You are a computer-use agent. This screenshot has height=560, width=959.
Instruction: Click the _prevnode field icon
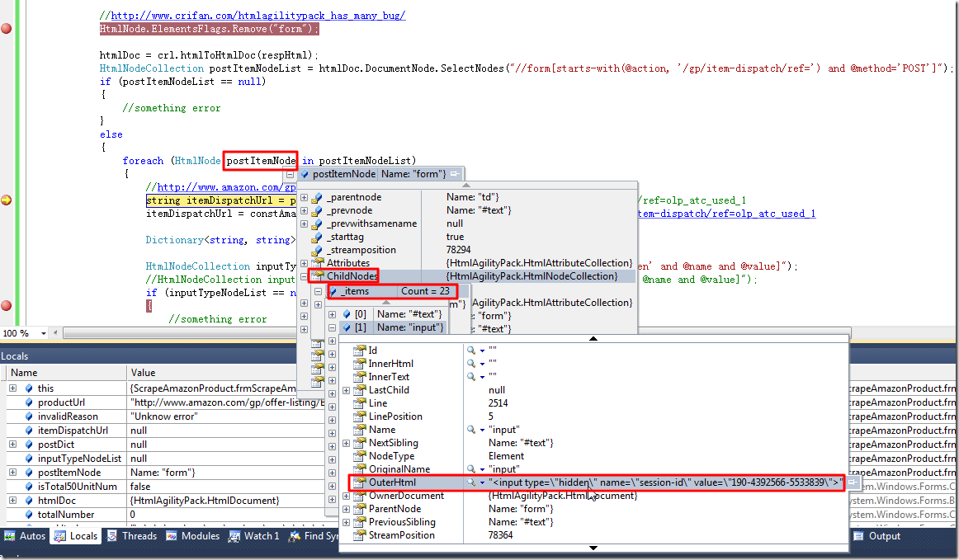click(x=316, y=210)
